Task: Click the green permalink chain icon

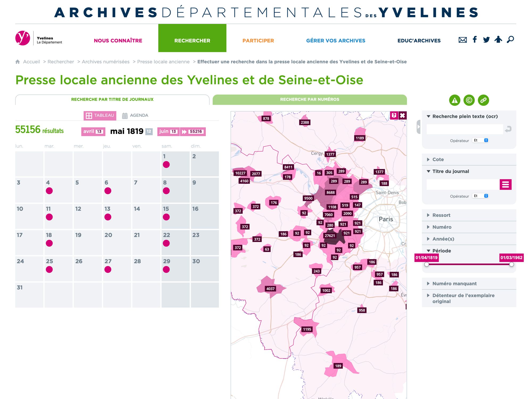Action: (483, 100)
